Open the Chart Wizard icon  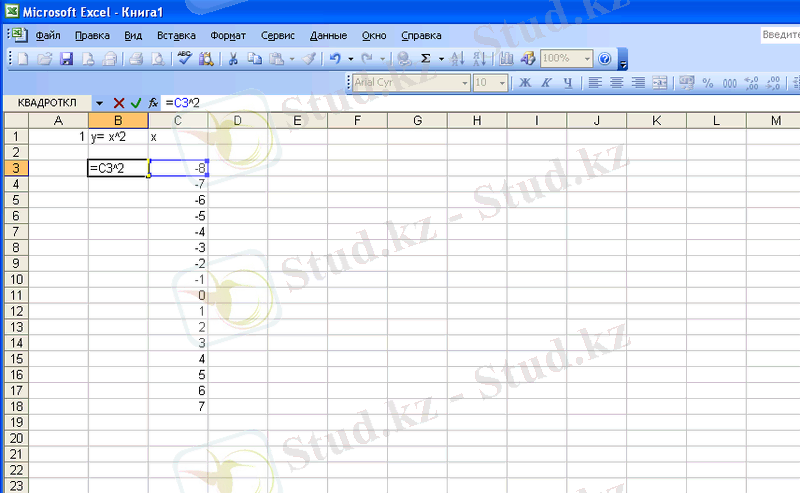coord(506,59)
